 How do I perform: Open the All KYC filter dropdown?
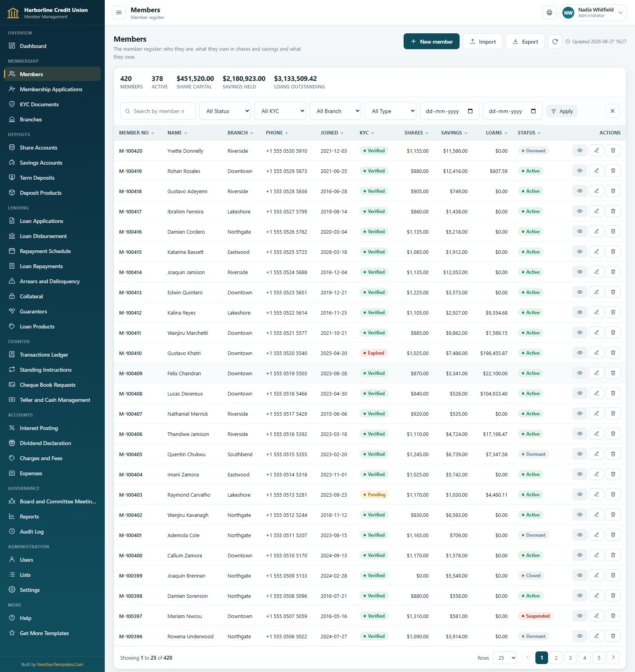click(280, 111)
